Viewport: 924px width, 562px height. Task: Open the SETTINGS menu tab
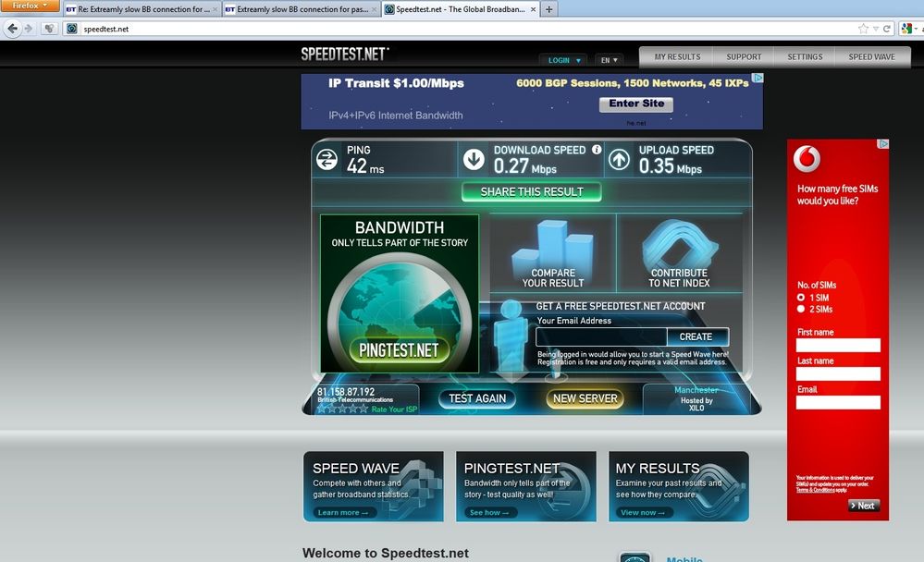coord(805,57)
